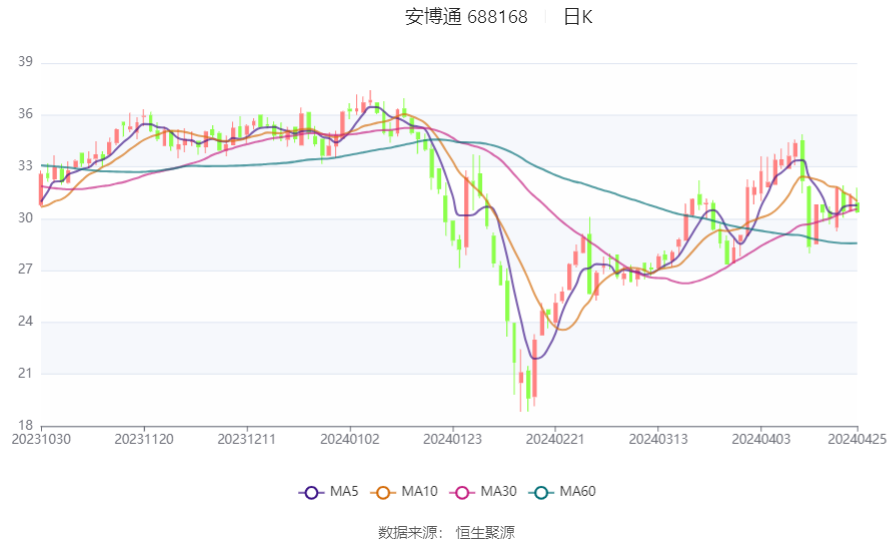Click the 数据来源 caption text

click(x=410, y=532)
